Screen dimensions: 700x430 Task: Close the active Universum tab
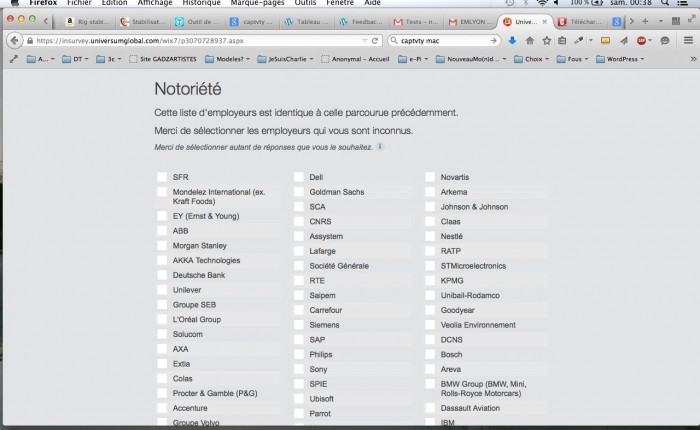point(545,21)
